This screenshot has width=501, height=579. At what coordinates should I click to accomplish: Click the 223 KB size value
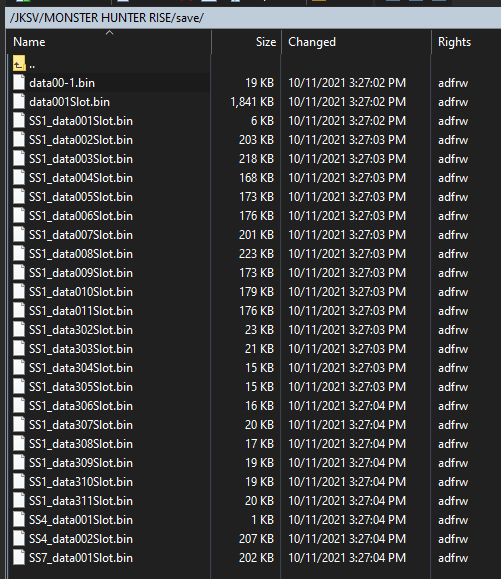[x=257, y=254]
